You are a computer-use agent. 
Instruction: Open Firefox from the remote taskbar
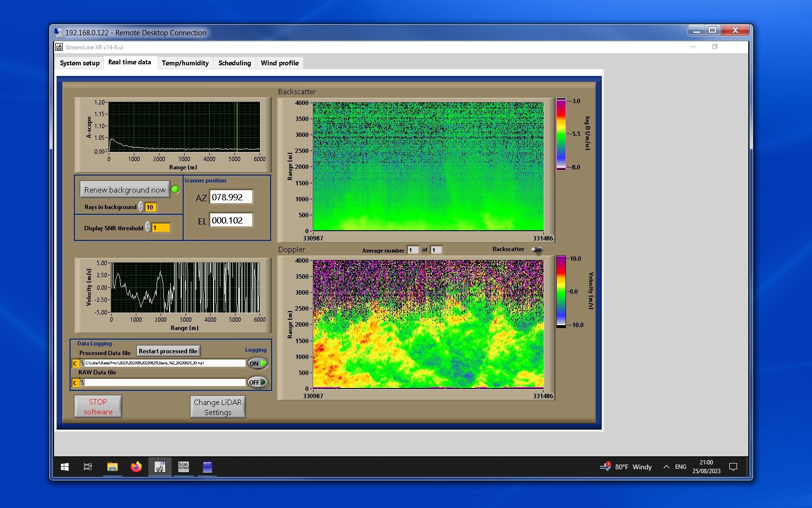(x=136, y=467)
